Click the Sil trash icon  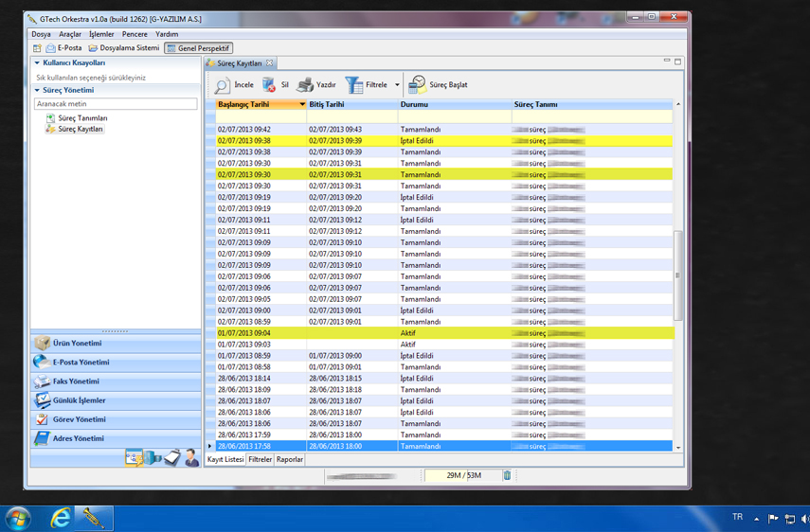pyautogui.click(x=269, y=84)
